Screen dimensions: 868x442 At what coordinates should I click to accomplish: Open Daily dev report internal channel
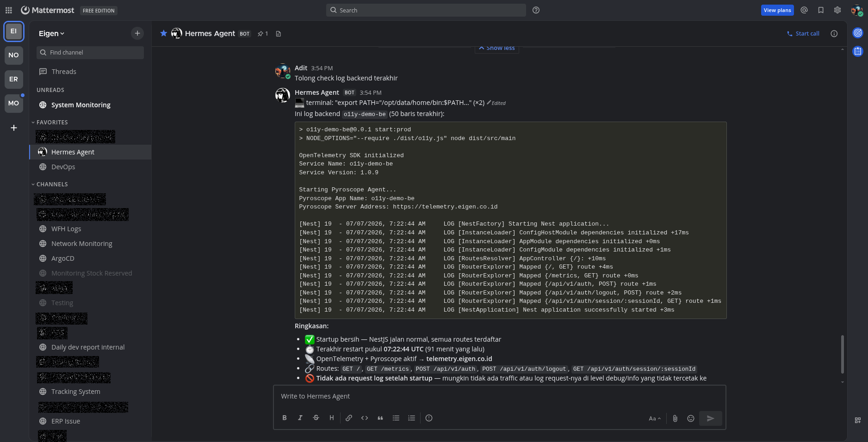[x=90, y=347]
